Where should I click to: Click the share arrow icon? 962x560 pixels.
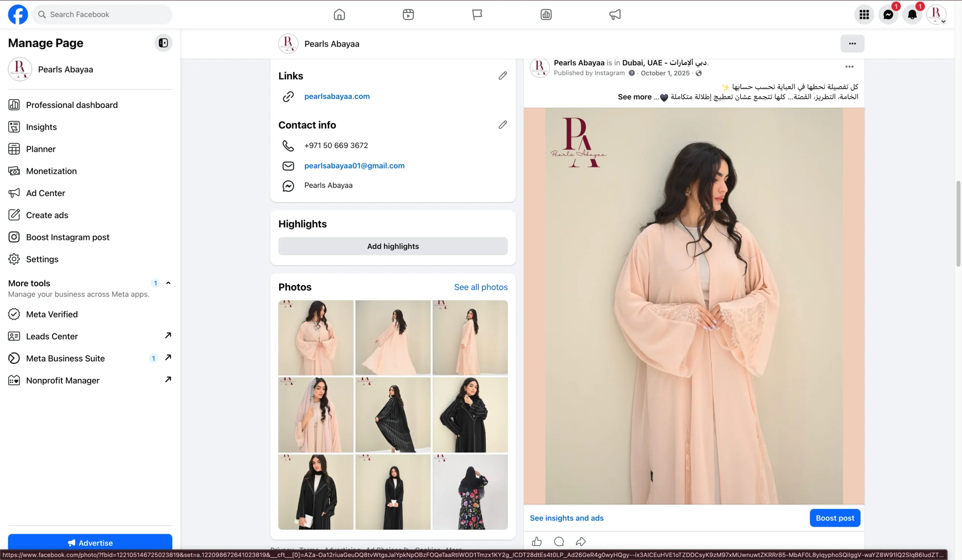coord(581,541)
